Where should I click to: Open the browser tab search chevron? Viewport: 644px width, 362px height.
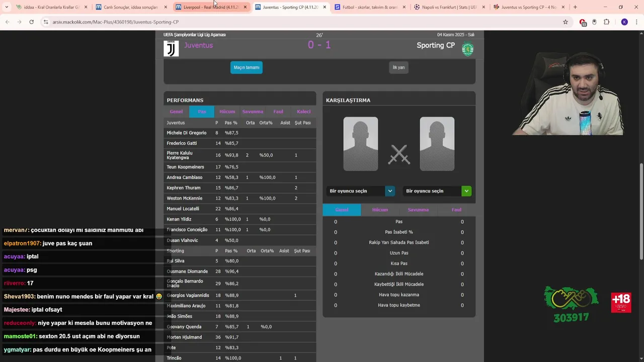(7, 7)
